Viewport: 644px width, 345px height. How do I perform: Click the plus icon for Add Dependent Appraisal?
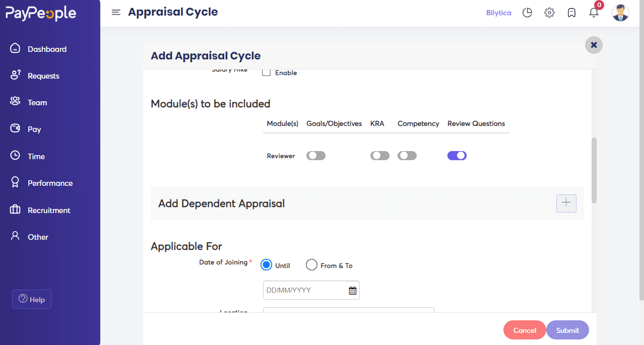point(566,202)
